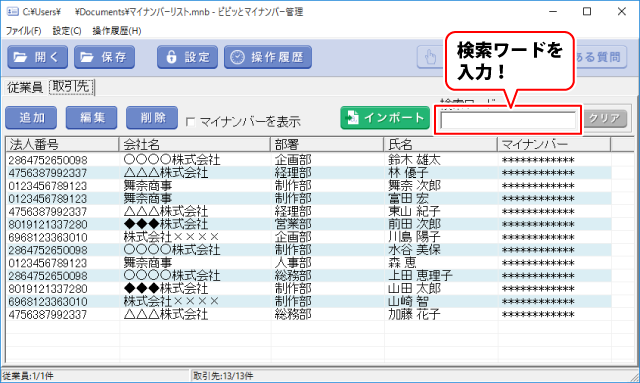Sort by マイナンバー column header
The width and height of the screenshot is (640, 383).
tap(554, 144)
